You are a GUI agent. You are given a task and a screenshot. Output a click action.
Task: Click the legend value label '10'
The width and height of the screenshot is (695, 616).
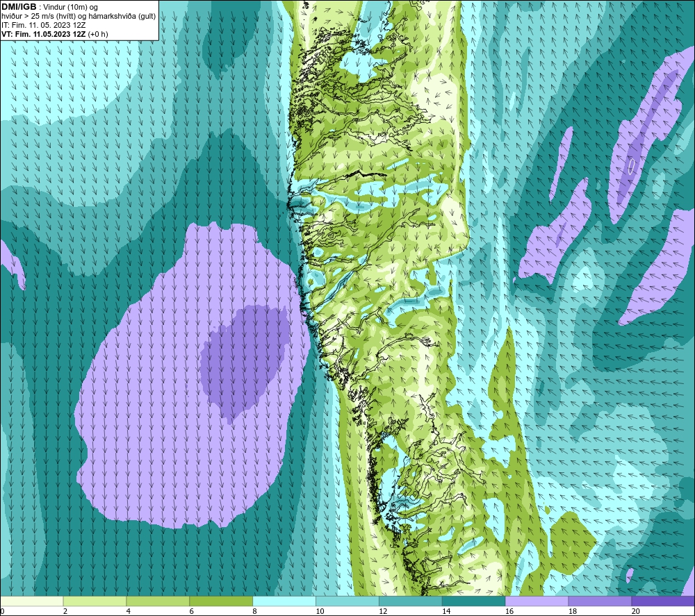(320, 611)
